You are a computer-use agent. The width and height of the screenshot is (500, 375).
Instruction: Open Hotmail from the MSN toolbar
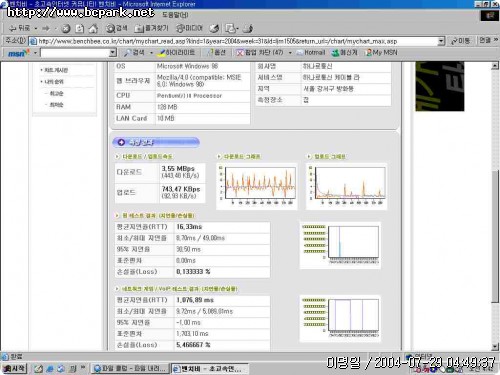tap(310, 52)
